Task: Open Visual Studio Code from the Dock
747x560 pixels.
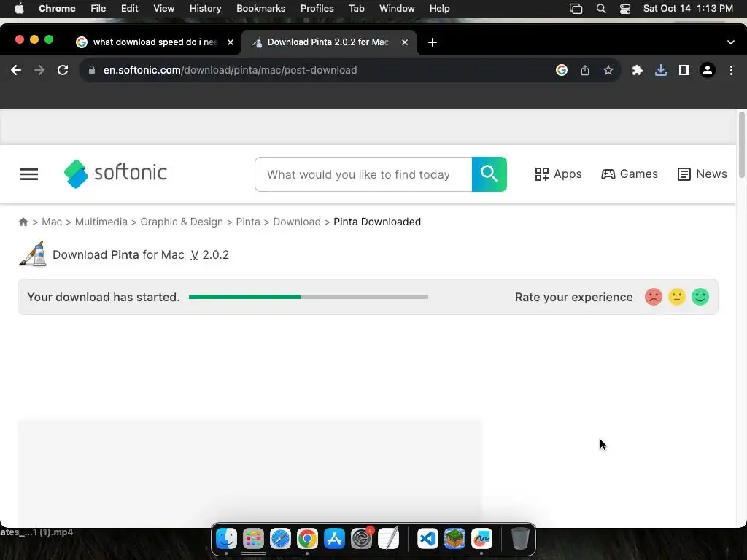Action: coord(427,539)
